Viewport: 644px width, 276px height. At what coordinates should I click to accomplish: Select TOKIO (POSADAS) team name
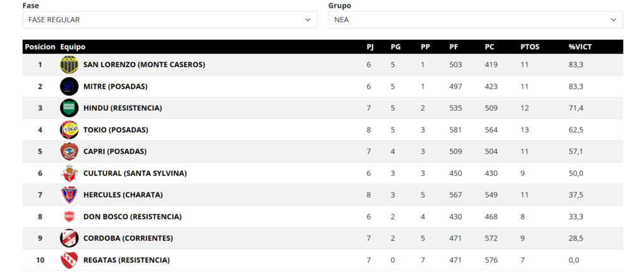pyautogui.click(x=115, y=130)
